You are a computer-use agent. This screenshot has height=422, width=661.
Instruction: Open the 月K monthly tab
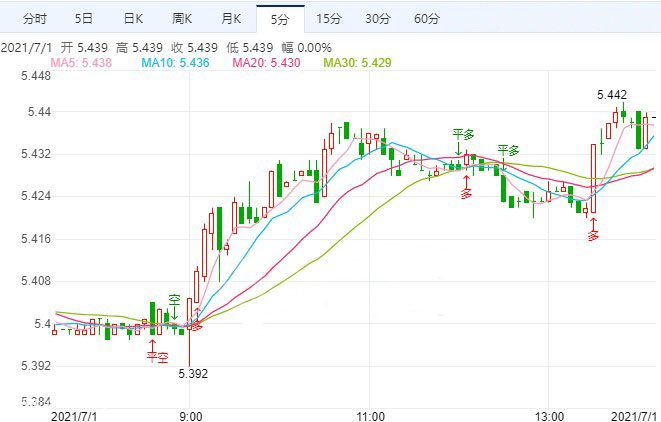(232, 19)
